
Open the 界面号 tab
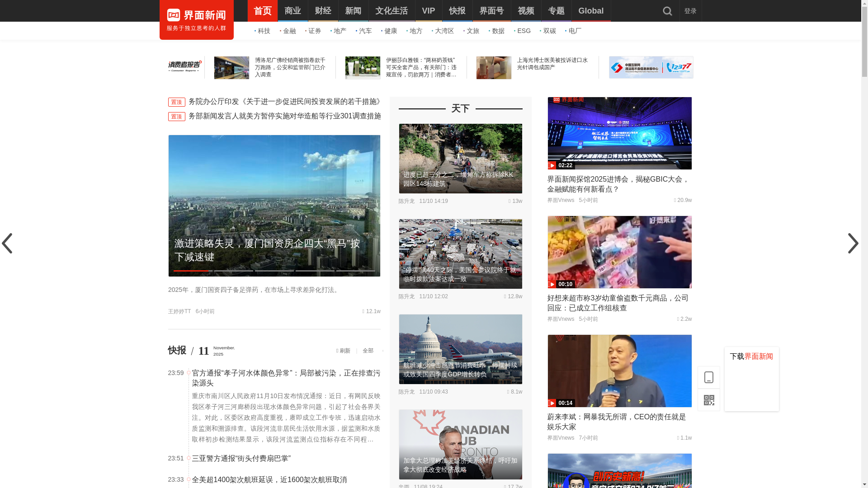coord(492,11)
